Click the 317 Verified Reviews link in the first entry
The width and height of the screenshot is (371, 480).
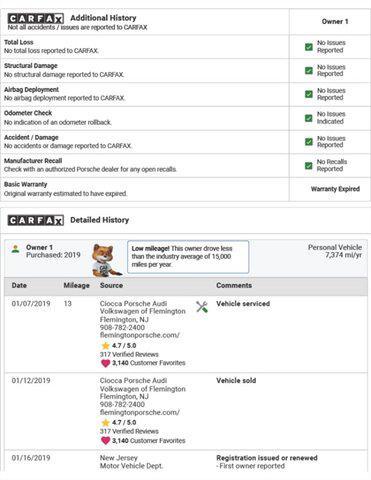[129, 354]
